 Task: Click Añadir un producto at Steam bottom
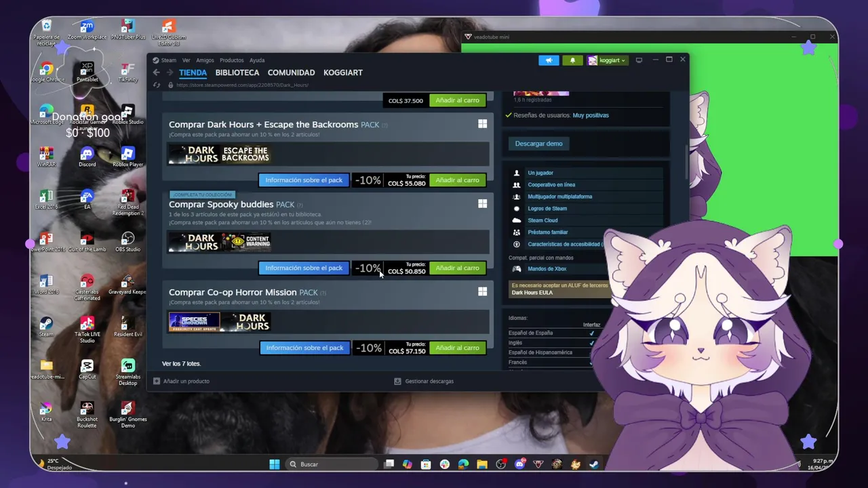point(181,381)
